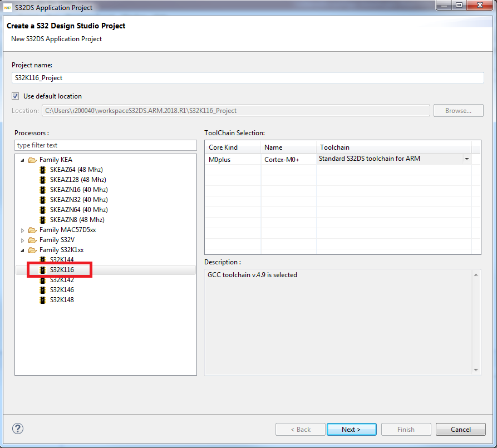The height and width of the screenshot is (448, 497).
Task: Collapse the Family S32K1xx tree node
Action: (x=22, y=250)
